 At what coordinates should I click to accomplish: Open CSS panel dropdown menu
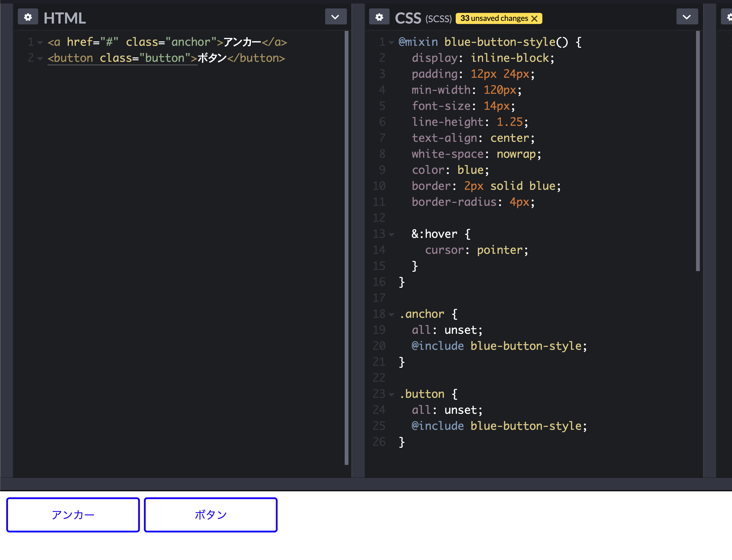[687, 17]
